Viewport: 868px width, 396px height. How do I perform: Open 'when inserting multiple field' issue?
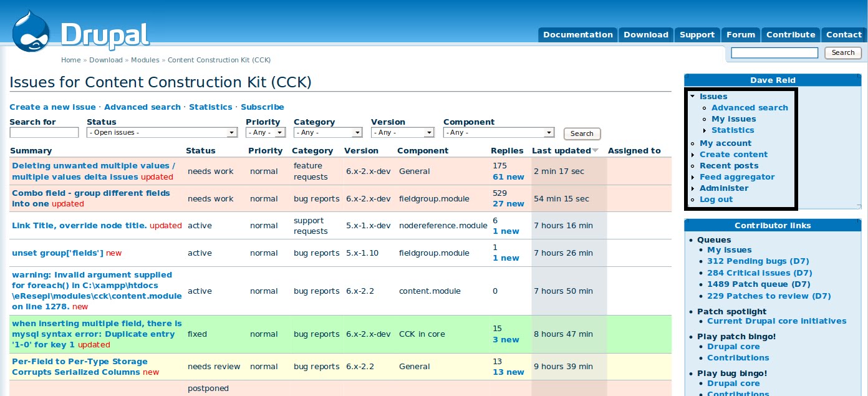[x=97, y=334]
